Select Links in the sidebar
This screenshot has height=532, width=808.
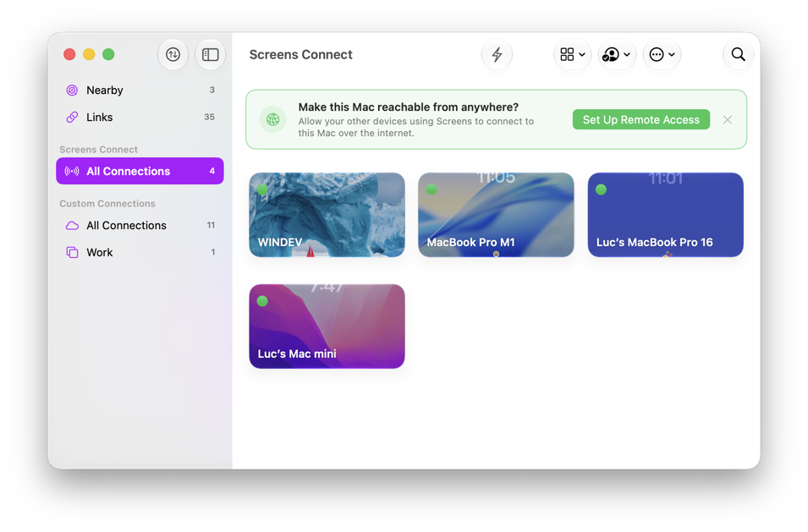(140, 117)
